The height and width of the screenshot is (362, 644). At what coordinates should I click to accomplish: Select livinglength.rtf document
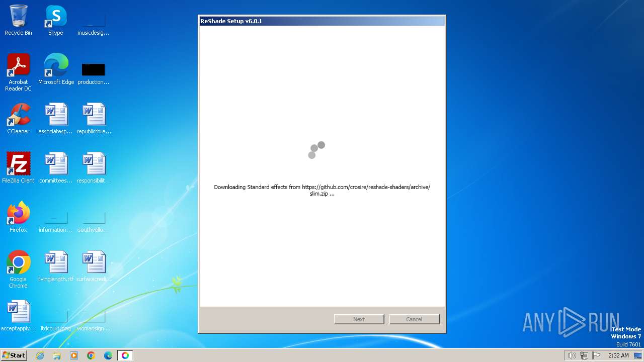(56, 266)
